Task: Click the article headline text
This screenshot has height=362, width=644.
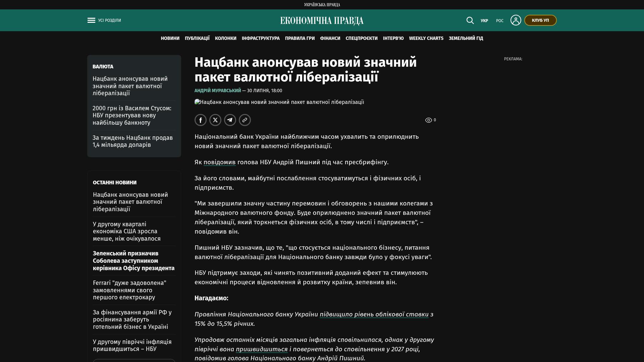Action: [x=306, y=70]
